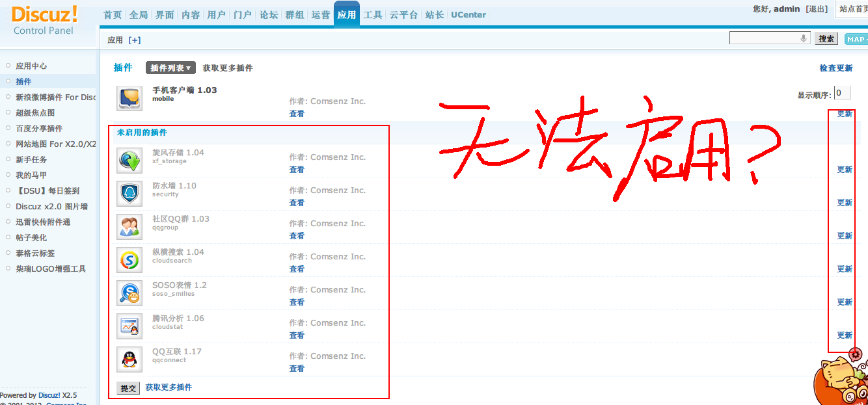Expand the 应用 [+] shortcut adder
Screen dimensions: 868x405
click(134, 40)
